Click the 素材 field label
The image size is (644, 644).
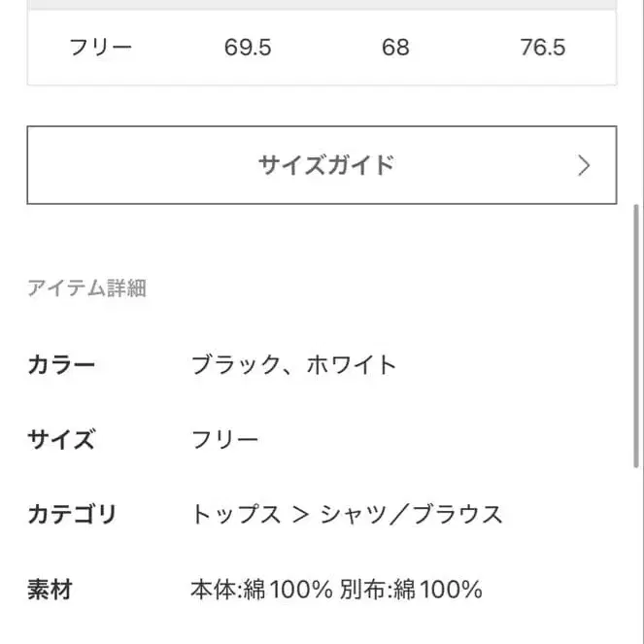(50, 589)
